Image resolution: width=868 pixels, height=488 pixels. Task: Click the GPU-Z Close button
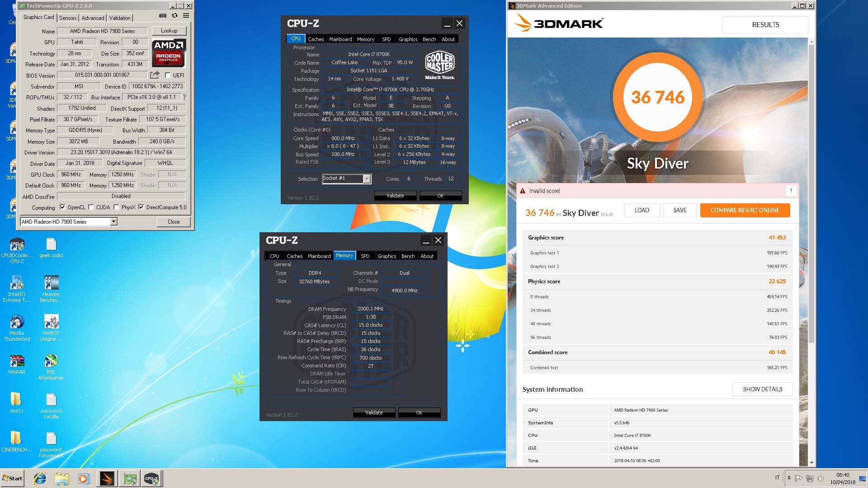[174, 222]
